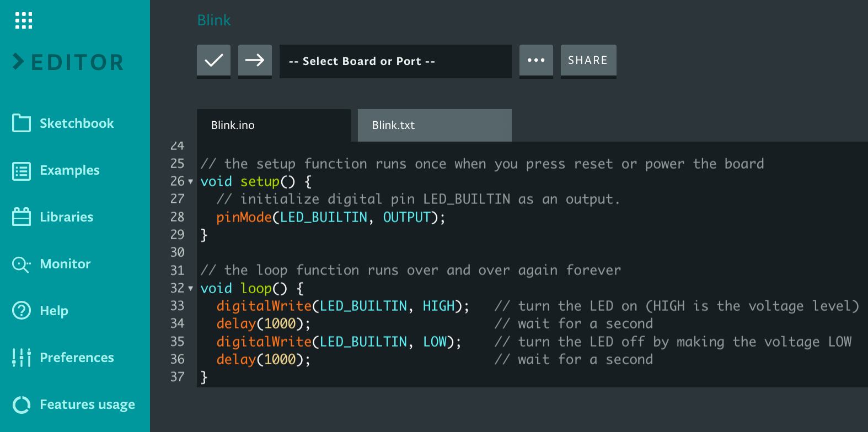Verify the sketch with checkmark button
This screenshot has width=868, height=432.
(x=213, y=61)
